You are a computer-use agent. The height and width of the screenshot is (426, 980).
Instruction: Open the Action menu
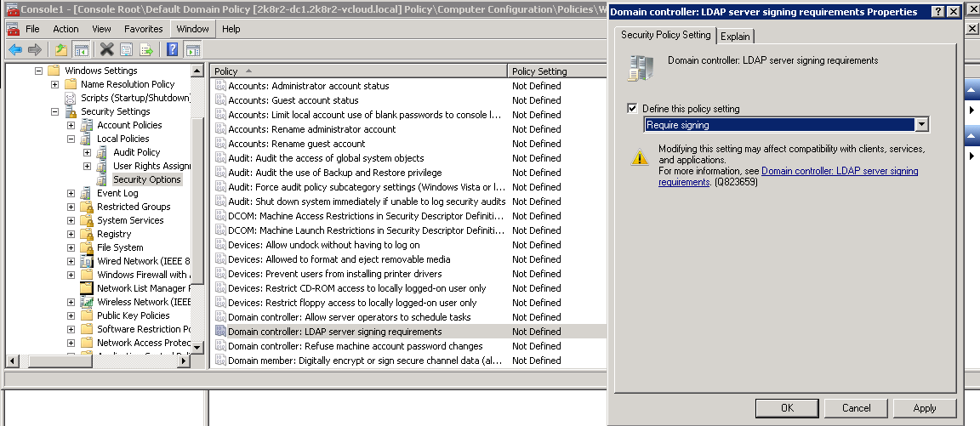pyautogui.click(x=66, y=29)
